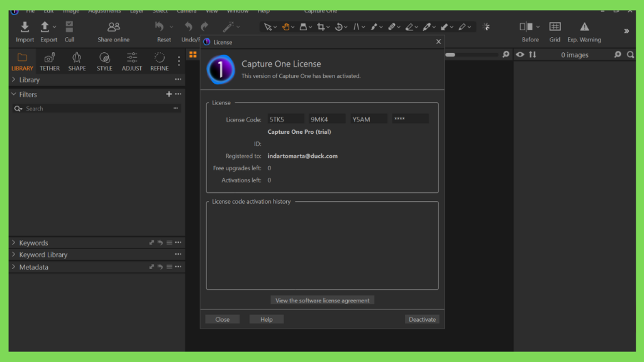Open the Export dropdown arrow
Image resolution: width=644 pixels, height=362 pixels.
click(x=54, y=27)
